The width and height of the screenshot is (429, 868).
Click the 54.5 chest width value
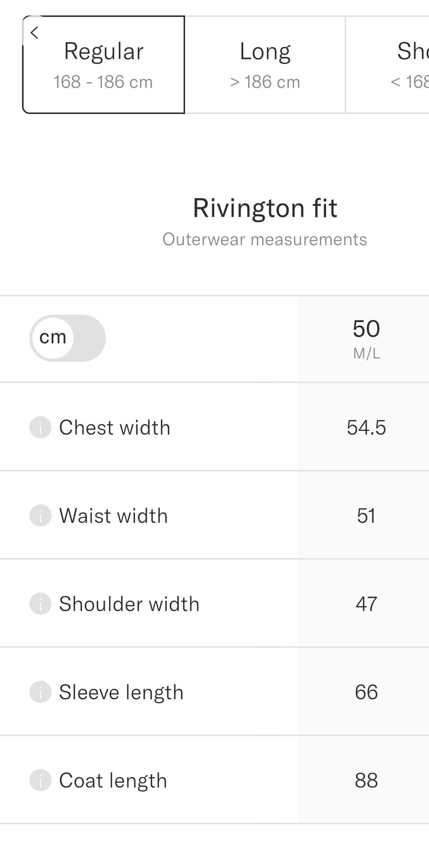[366, 427]
